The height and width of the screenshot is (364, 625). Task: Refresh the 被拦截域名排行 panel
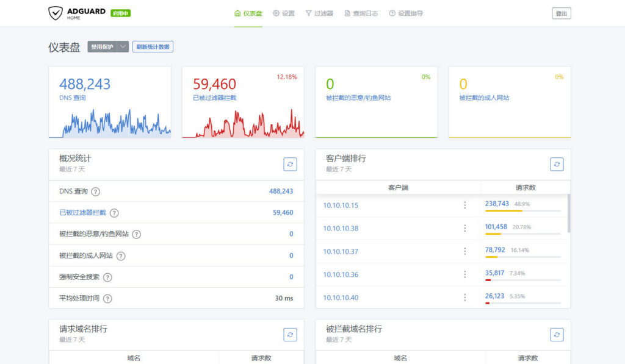point(557,334)
